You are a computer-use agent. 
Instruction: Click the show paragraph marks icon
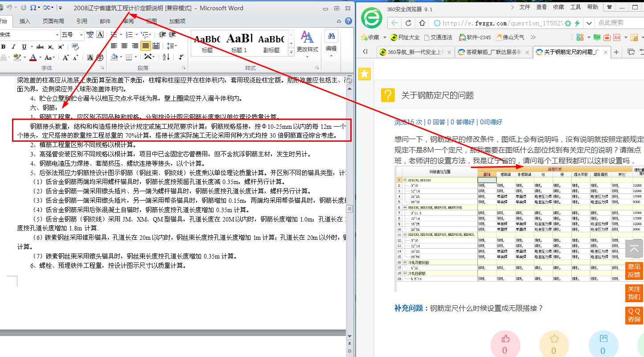pyautogui.click(x=181, y=57)
